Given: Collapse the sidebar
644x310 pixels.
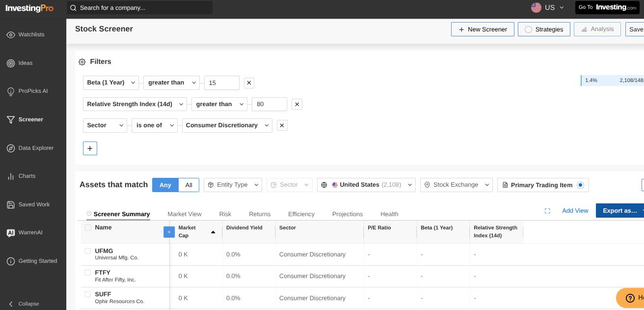Looking at the screenshot, I should (24, 304).
